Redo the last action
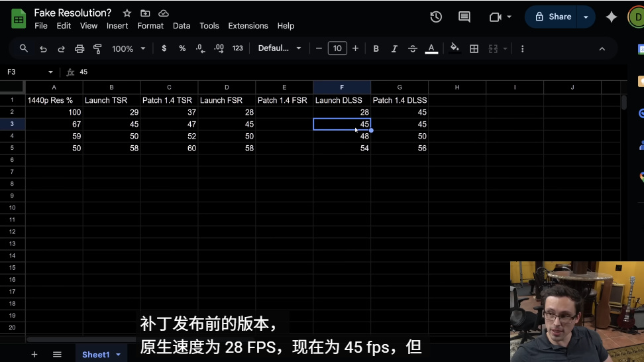This screenshot has height=362, width=644. pyautogui.click(x=61, y=49)
